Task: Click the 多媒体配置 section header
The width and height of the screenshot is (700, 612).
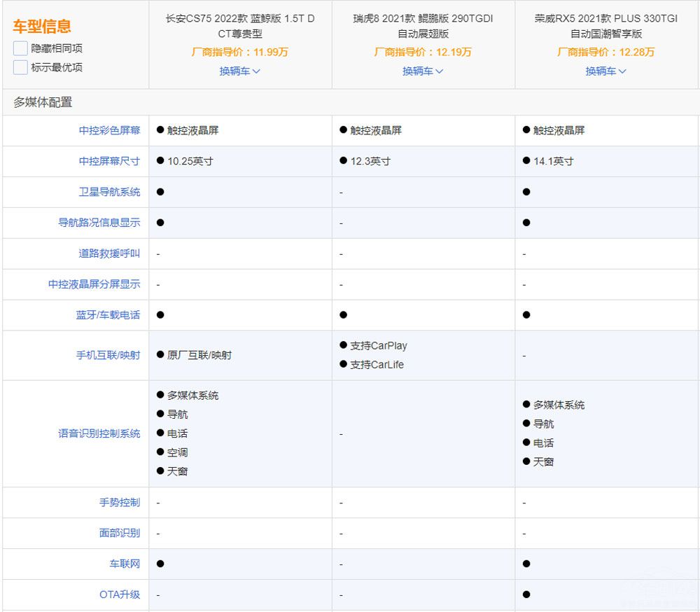Action: pos(43,102)
